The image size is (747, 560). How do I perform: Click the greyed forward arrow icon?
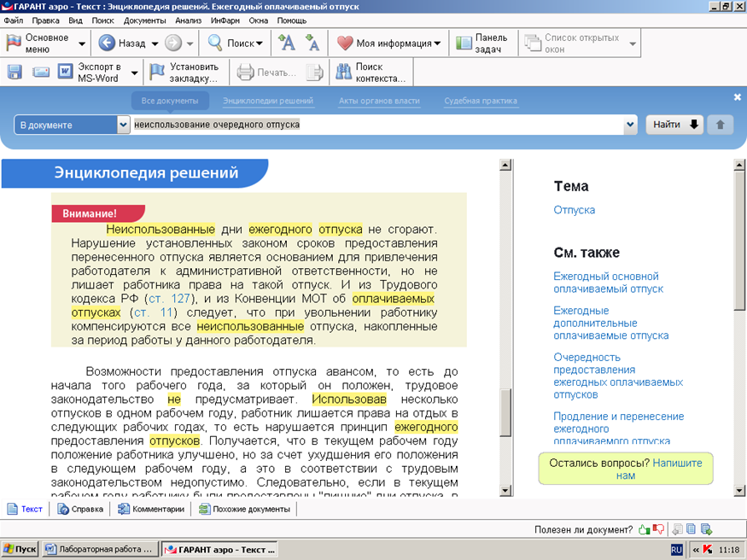pos(173,43)
